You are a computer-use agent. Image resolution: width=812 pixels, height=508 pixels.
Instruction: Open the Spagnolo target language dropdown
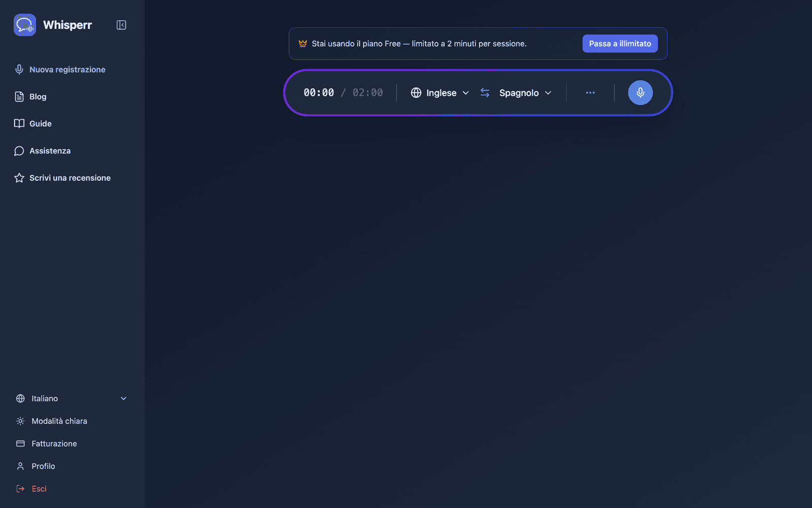[x=525, y=93]
